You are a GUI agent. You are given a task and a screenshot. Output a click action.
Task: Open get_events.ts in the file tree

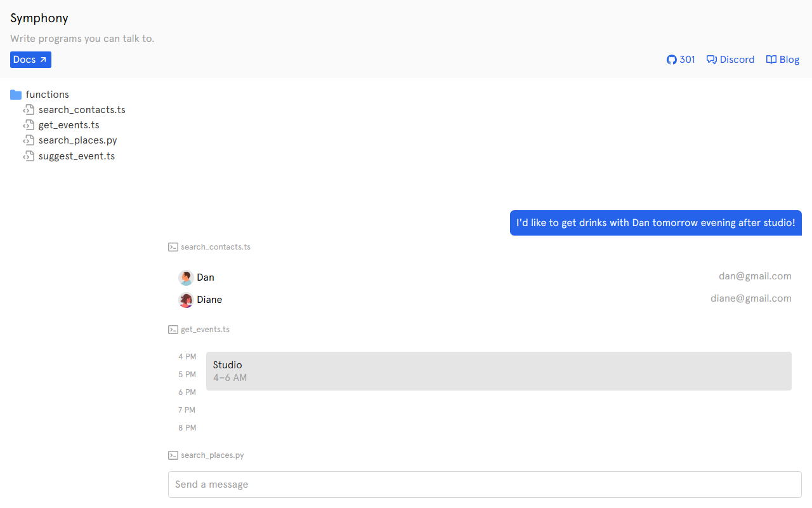point(69,125)
